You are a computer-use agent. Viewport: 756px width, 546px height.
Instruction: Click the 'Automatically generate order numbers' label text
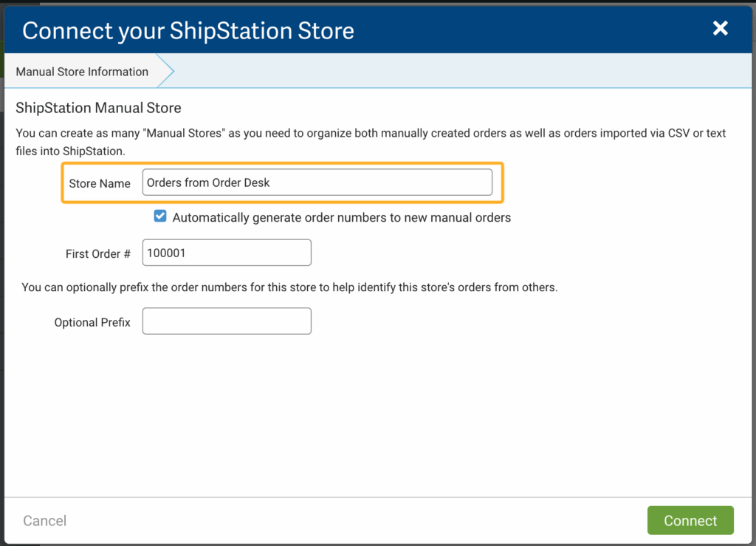[x=341, y=217]
